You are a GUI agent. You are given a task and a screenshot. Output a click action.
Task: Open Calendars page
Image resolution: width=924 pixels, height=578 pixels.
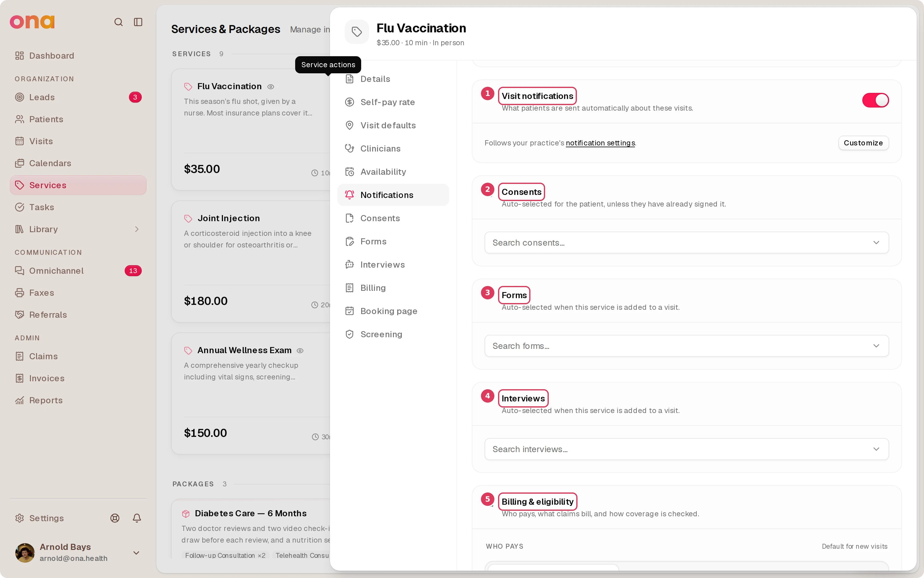[x=78, y=163]
